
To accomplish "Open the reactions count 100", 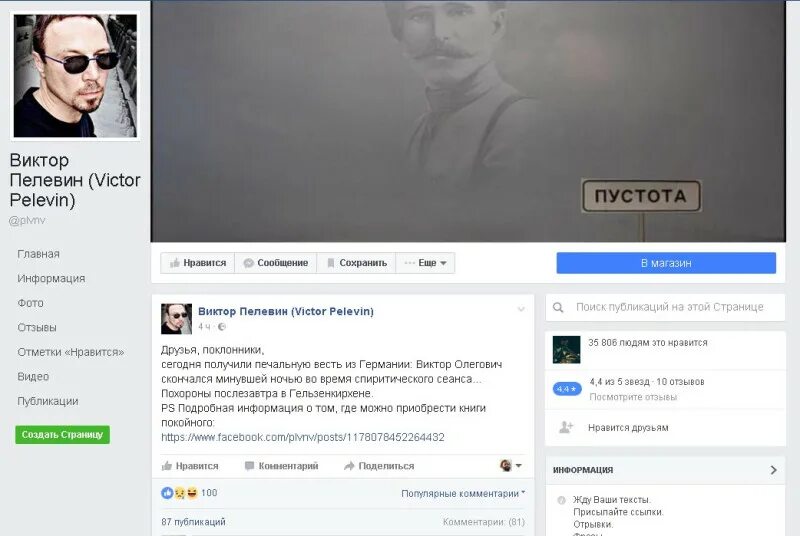I will (x=209, y=493).
